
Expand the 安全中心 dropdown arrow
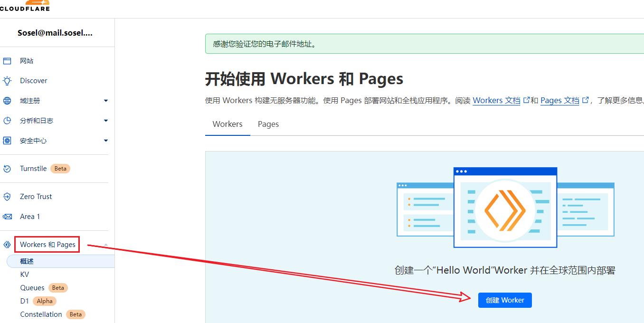[106, 141]
